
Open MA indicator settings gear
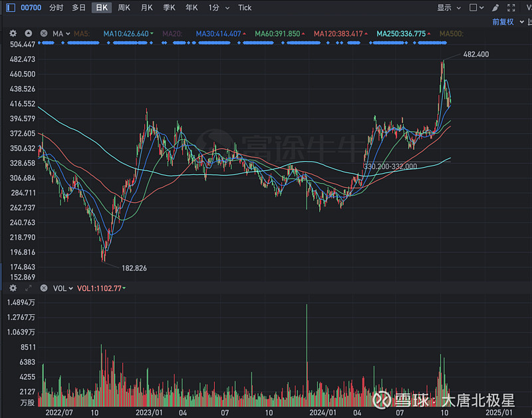tap(13, 33)
